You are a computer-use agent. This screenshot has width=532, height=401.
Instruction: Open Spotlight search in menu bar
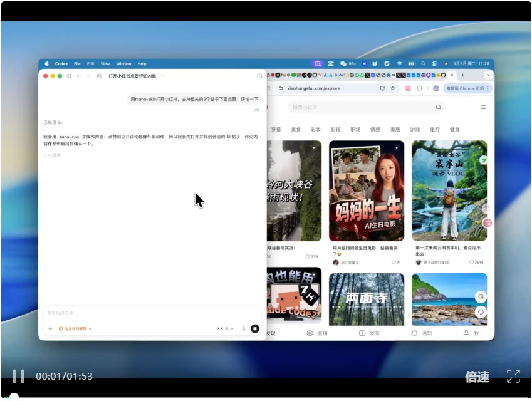[423, 63]
